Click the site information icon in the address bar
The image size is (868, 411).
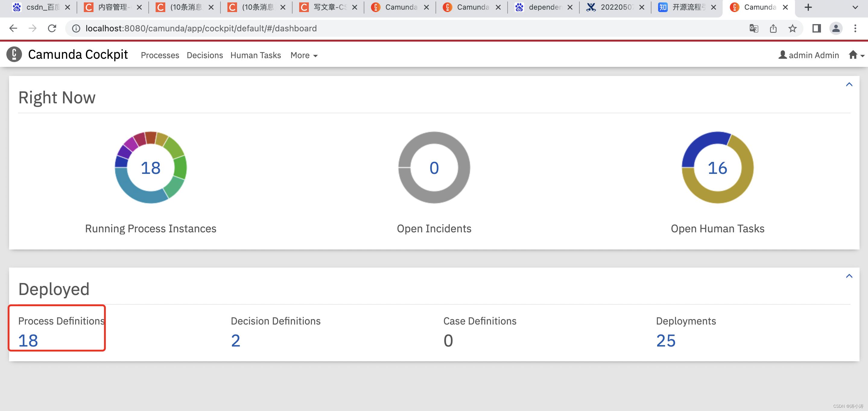[76, 29]
